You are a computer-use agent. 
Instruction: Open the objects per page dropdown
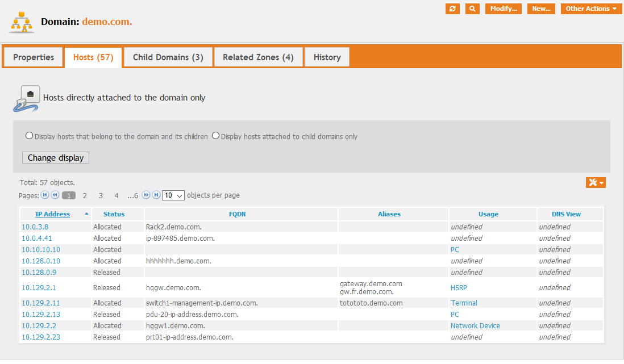[x=173, y=195]
